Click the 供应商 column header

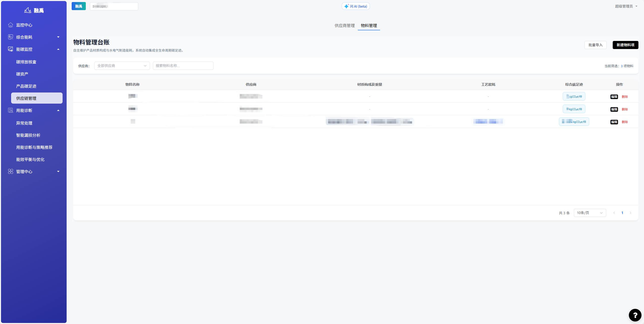[x=251, y=84]
